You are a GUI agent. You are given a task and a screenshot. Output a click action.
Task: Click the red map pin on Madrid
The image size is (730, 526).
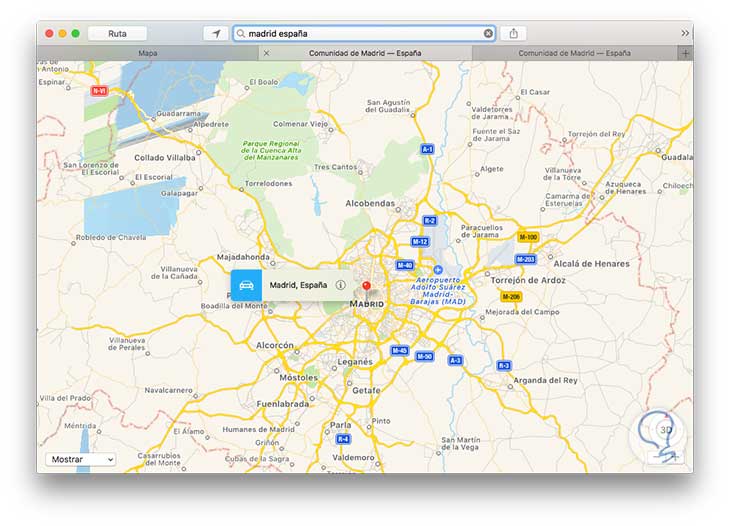(x=366, y=286)
